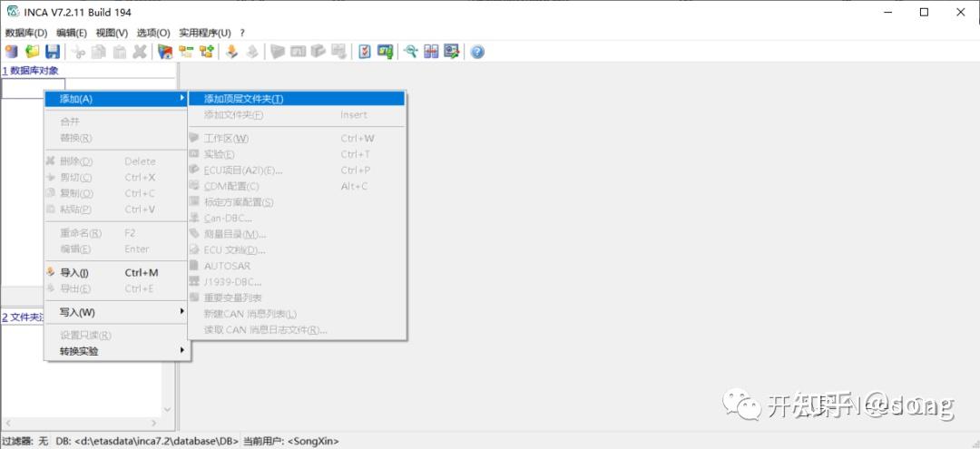Open the 选项(O) menu
The image size is (980, 449).
153,33
